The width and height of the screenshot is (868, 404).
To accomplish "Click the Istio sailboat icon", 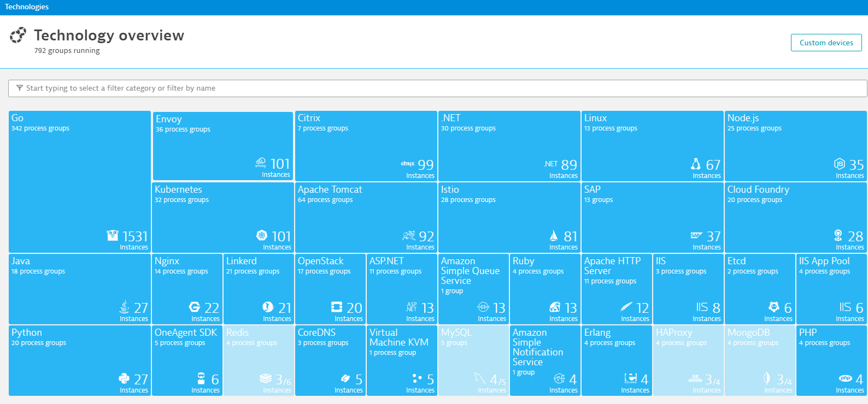I will [x=554, y=235].
